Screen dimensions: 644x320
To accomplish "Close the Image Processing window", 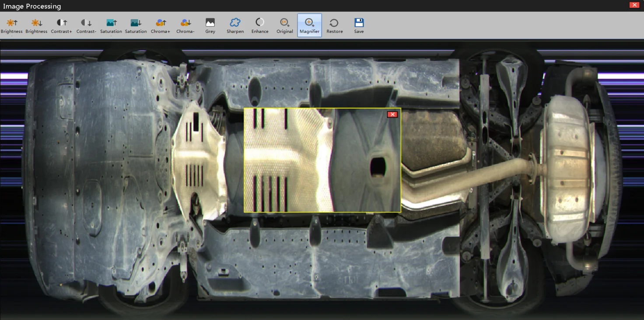I will click(634, 5).
